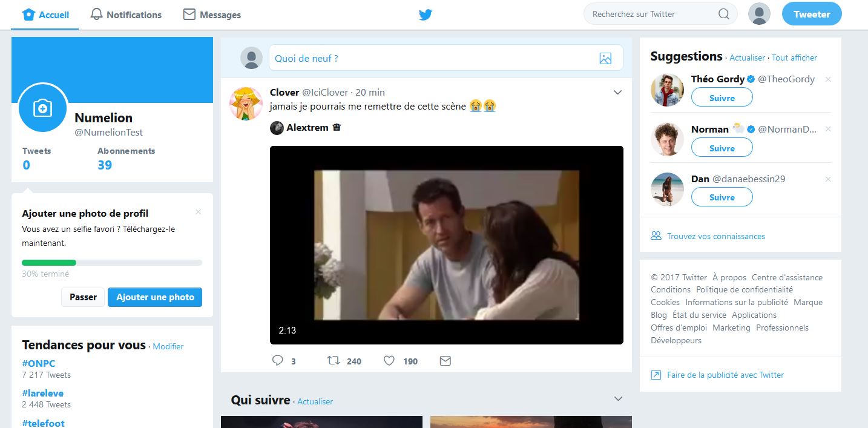Open Clover's profile avatar

(x=246, y=103)
